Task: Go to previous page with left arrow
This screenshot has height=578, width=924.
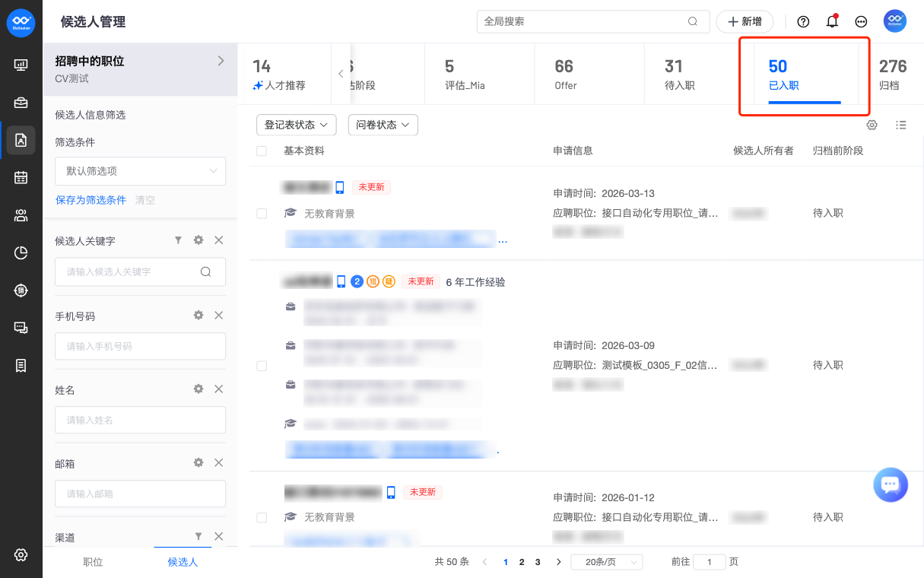Action: coord(485,562)
